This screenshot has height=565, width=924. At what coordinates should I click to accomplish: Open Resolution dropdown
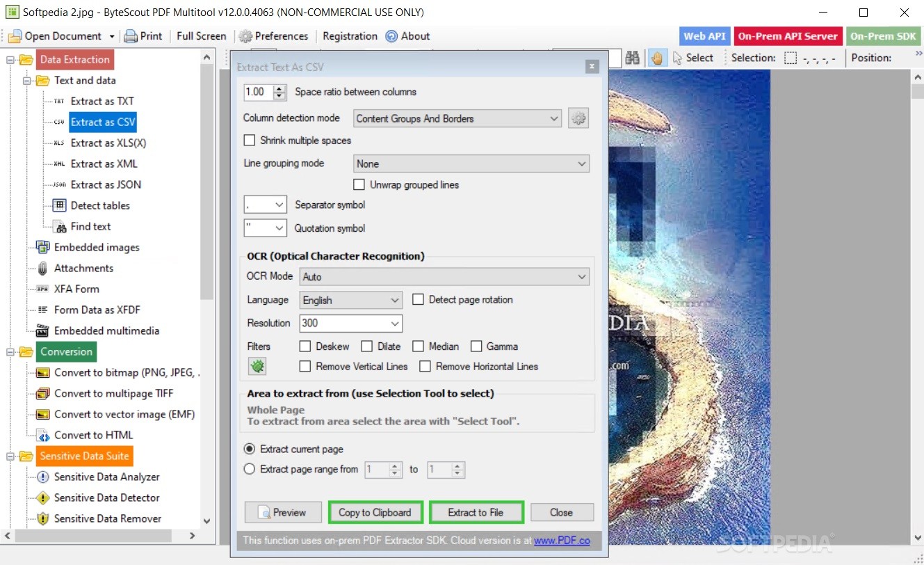coord(351,324)
